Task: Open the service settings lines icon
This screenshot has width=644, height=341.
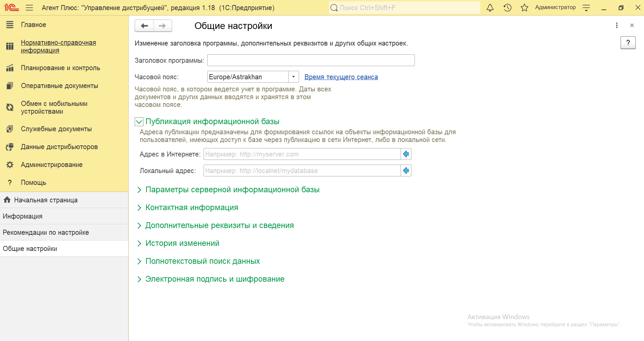Action: point(586,8)
